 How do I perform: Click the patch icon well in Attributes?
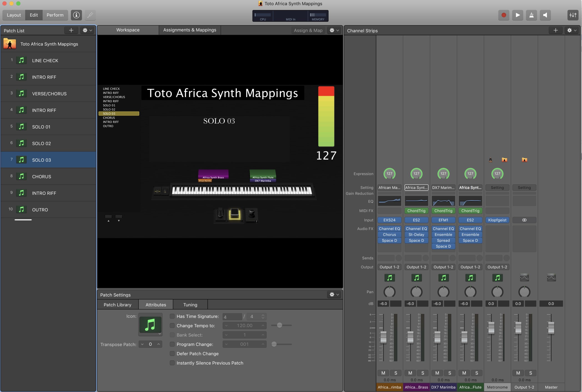pos(150,325)
